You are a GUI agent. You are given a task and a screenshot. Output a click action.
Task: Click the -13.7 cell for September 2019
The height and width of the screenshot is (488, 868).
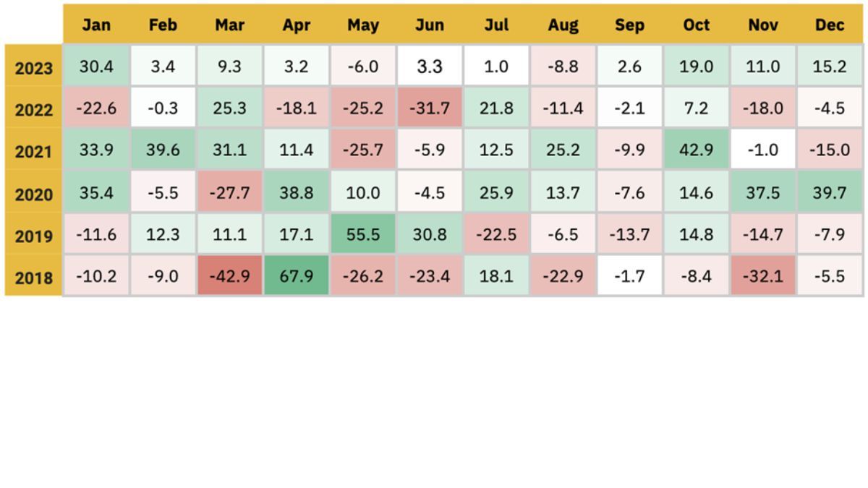629,234
